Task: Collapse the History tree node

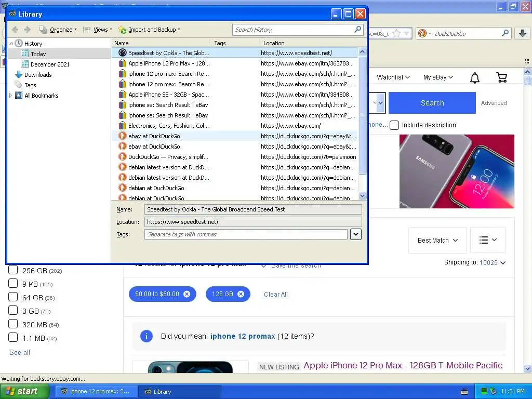Action: pos(11,44)
